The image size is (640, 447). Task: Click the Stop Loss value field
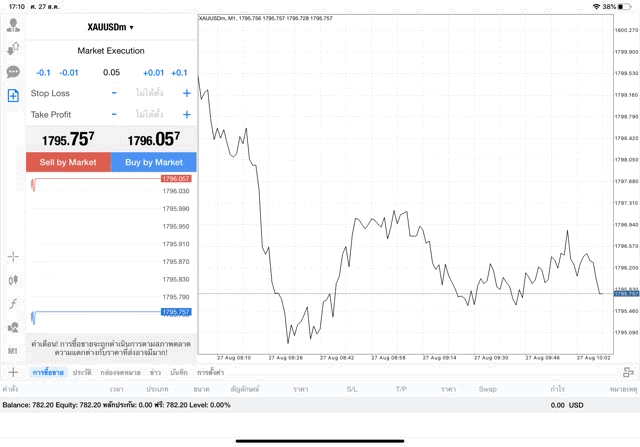coord(150,93)
